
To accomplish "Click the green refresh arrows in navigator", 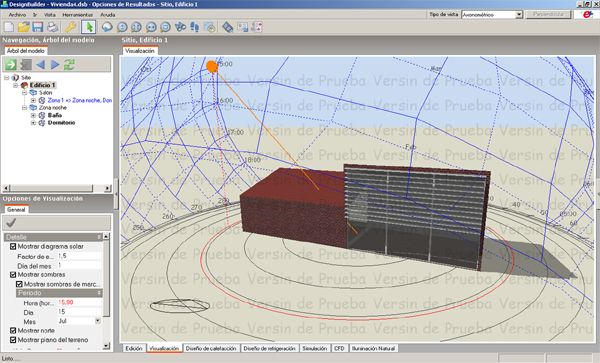I will pyautogui.click(x=69, y=64).
